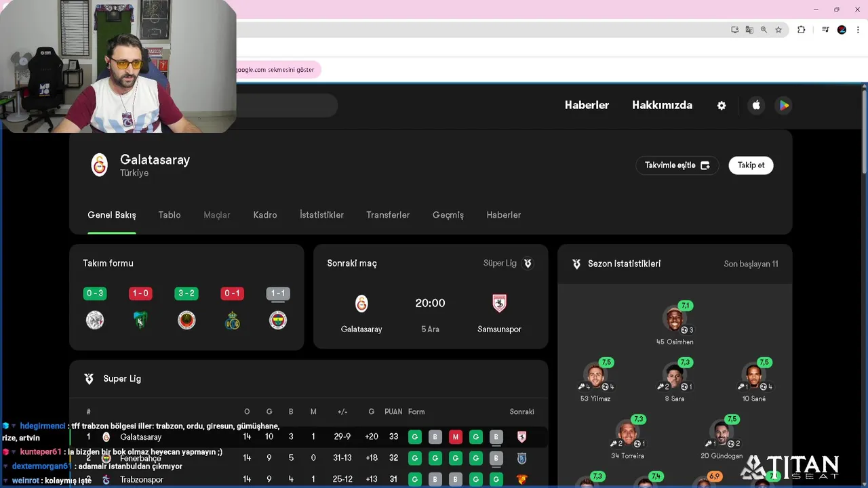This screenshot has width=868, height=488.
Task: Click the red M form badge in Galatasaray row
Action: pos(455,437)
